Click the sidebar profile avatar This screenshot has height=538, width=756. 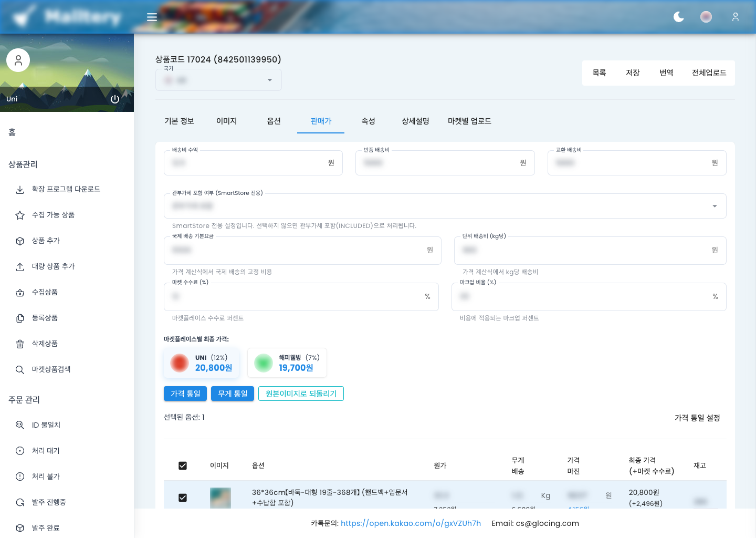click(x=18, y=60)
